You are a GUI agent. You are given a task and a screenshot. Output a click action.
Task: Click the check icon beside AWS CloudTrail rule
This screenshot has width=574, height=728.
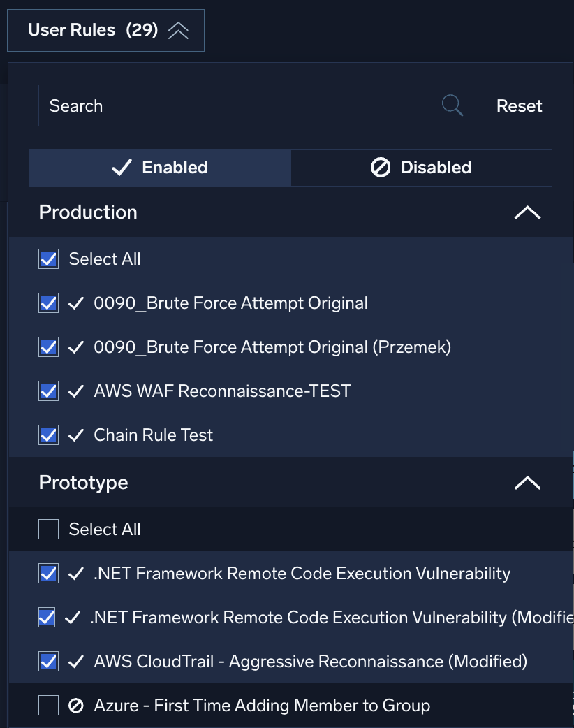pyautogui.click(x=76, y=661)
